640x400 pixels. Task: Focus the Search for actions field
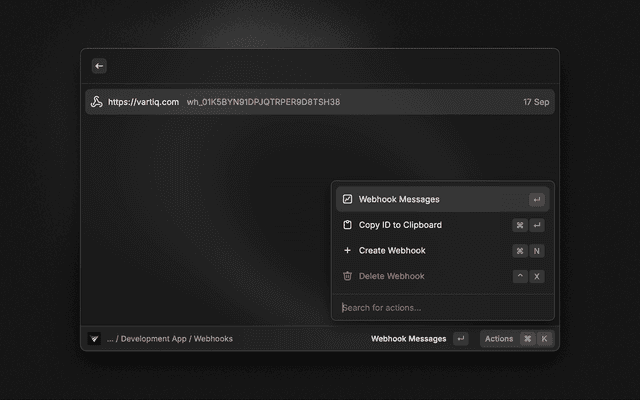click(x=440, y=307)
